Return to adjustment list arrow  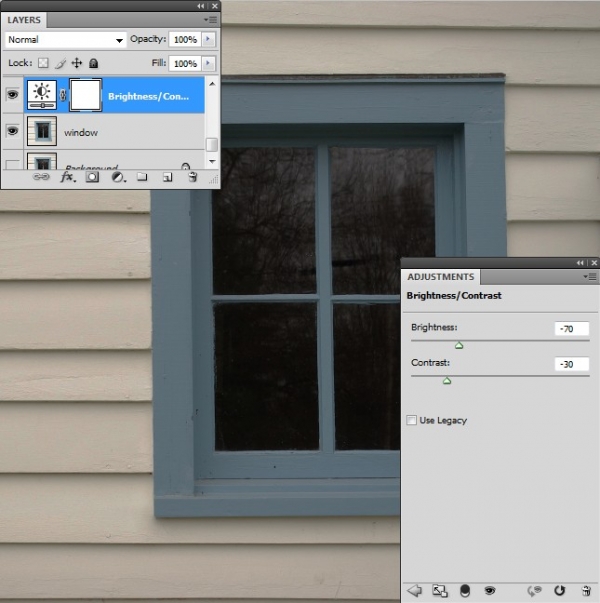click(x=414, y=590)
